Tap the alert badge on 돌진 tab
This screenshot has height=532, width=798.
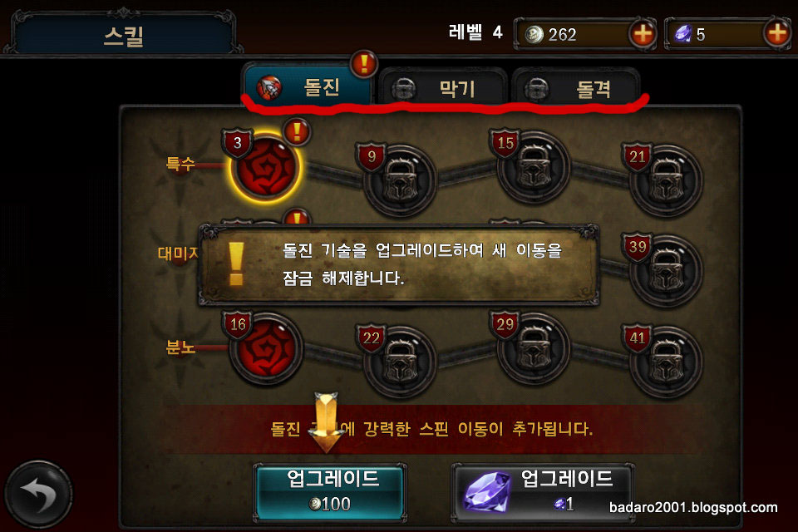click(x=364, y=64)
